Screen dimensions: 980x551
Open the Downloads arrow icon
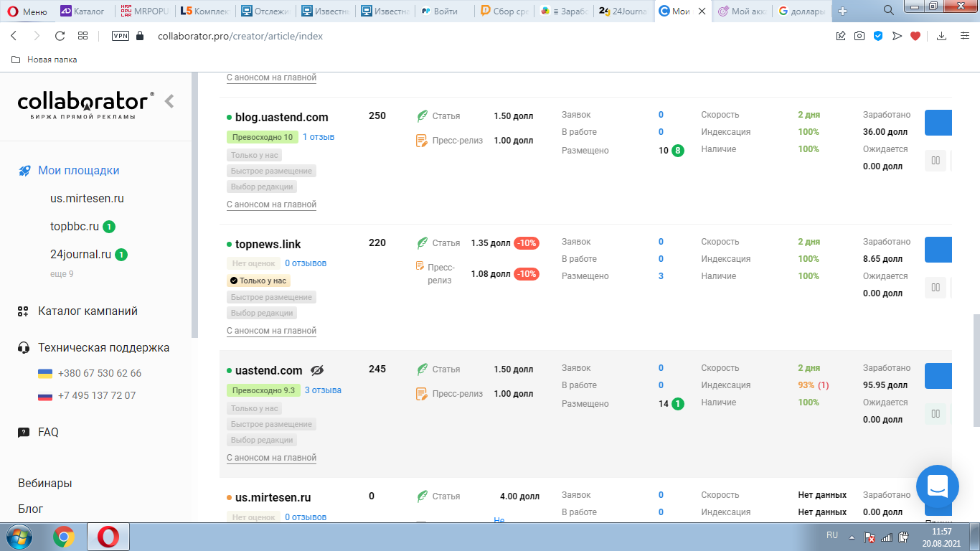click(942, 36)
